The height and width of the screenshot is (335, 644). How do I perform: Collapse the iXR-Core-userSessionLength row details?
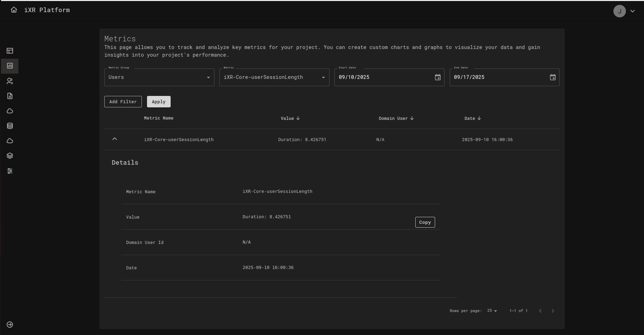point(115,139)
